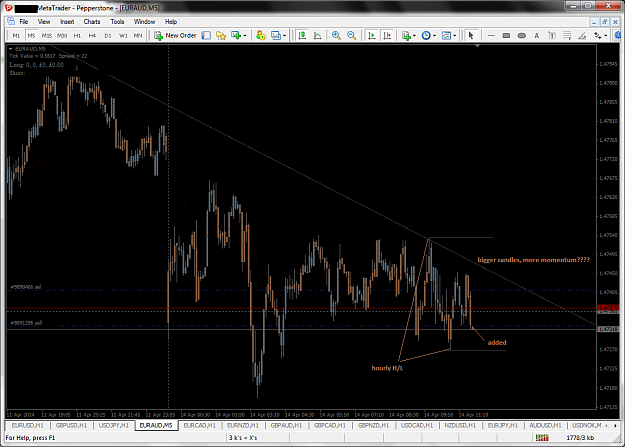Click the clock periodicity icon
This screenshot has height=447, width=625.
(x=426, y=35)
